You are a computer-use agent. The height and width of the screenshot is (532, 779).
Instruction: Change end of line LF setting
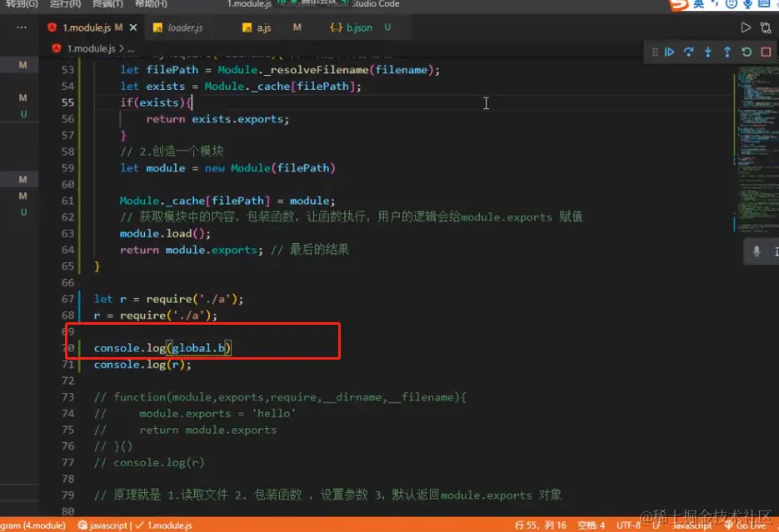tap(657, 525)
